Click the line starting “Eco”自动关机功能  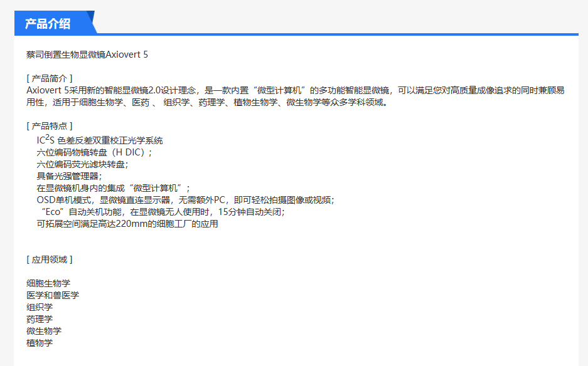[162, 212]
